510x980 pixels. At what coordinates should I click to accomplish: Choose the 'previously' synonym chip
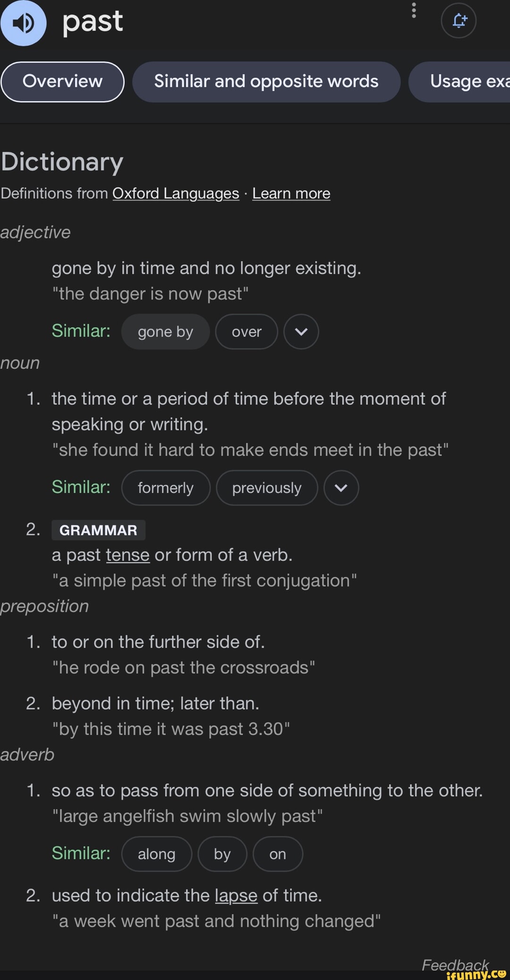(x=266, y=488)
